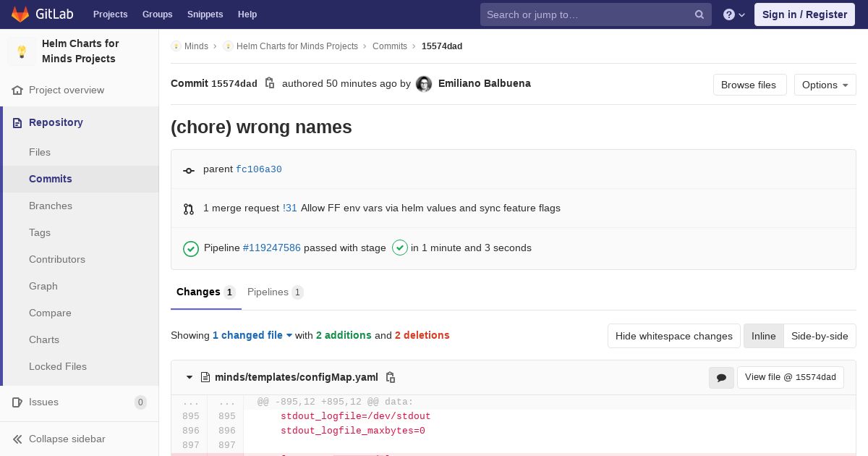Click Collapse sidebar text

click(x=67, y=439)
